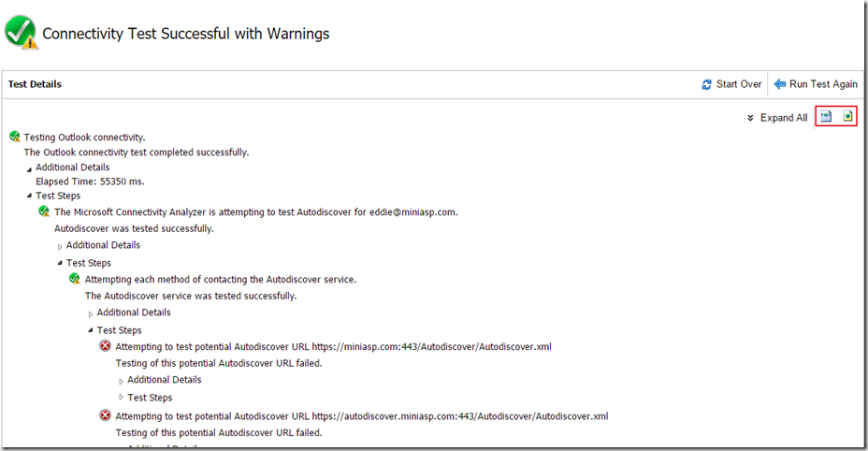Collapse the top-level Additional Details showing Elapsed Time
This screenshot has width=868, height=451.
(29, 168)
